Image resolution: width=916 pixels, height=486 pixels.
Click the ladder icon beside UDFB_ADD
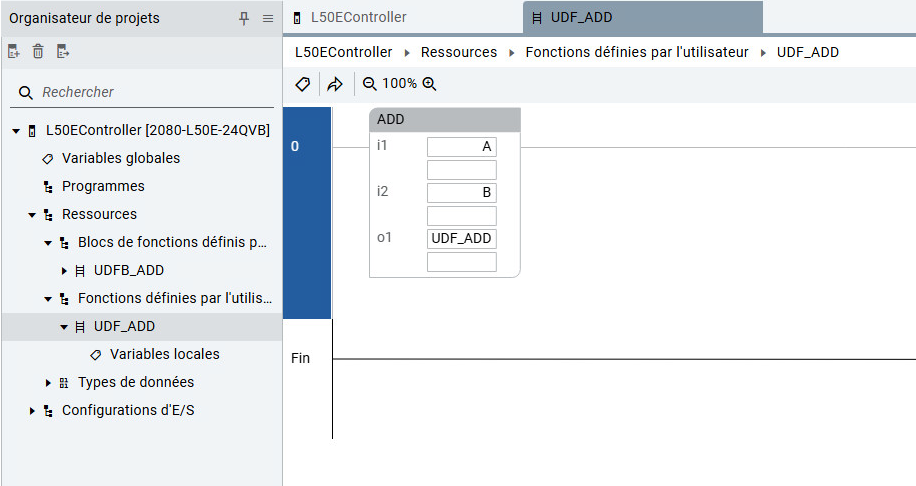80,271
